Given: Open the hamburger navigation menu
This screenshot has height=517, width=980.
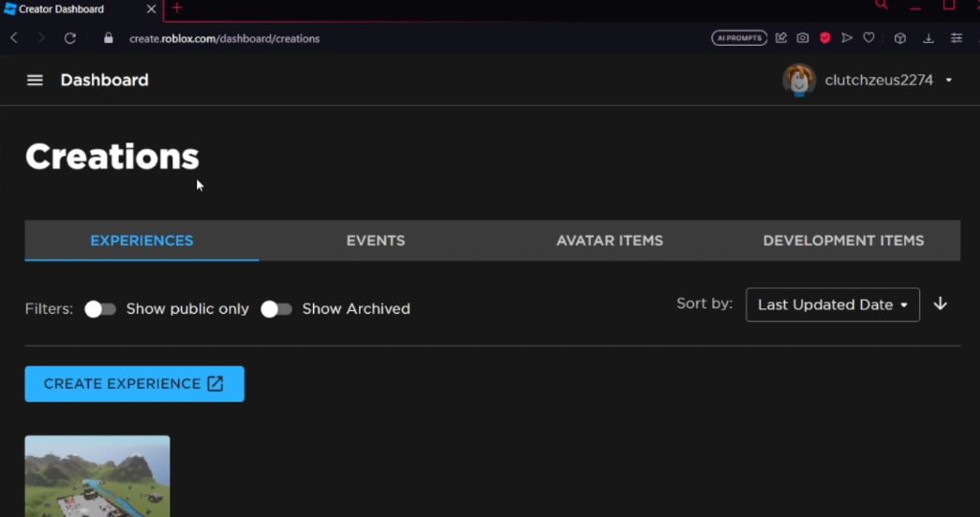Looking at the screenshot, I should click(x=35, y=81).
